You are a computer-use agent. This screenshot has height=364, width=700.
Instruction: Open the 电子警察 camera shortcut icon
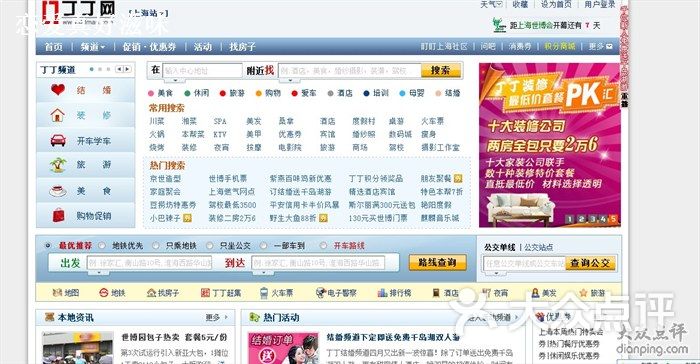pyautogui.click(x=321, y=293)
